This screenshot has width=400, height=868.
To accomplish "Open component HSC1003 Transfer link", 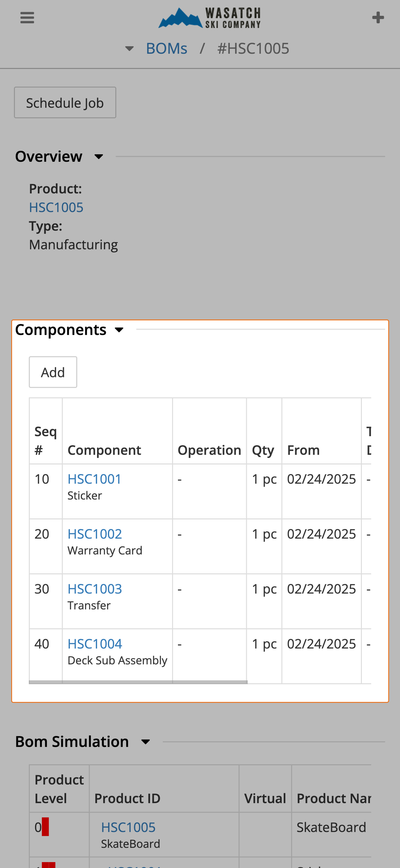I will coord(95,589).
